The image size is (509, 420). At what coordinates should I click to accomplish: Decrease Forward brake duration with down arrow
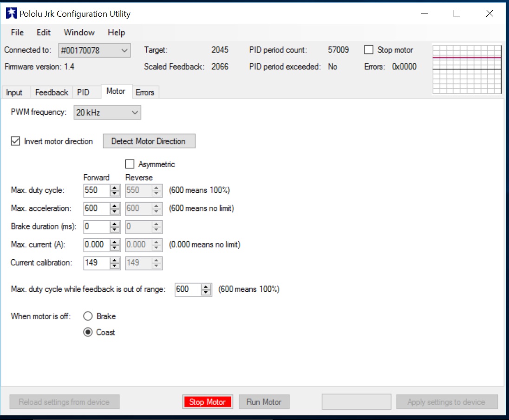[115, 230]
